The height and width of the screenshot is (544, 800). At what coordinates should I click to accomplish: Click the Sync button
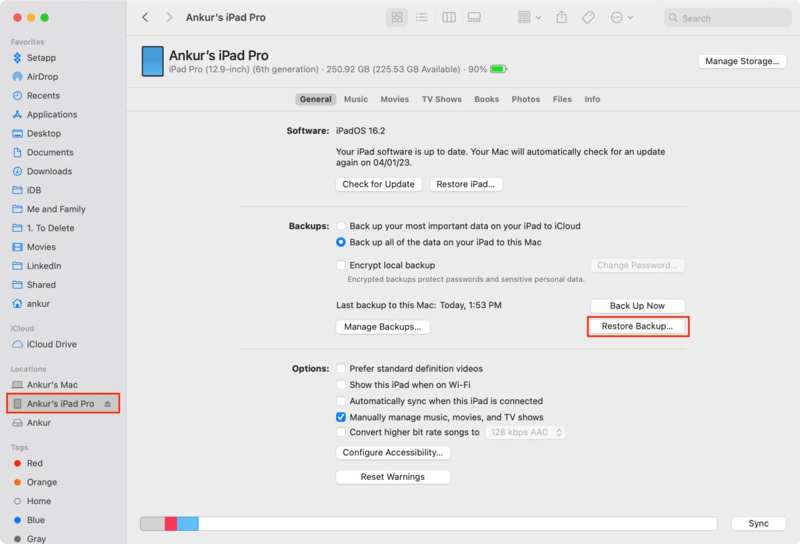[x=758, y=523]
